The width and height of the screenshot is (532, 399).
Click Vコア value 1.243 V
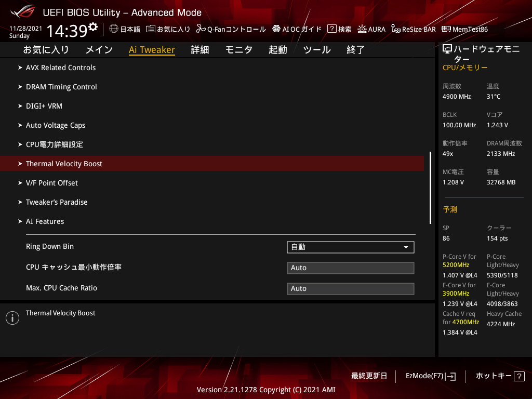497,125
